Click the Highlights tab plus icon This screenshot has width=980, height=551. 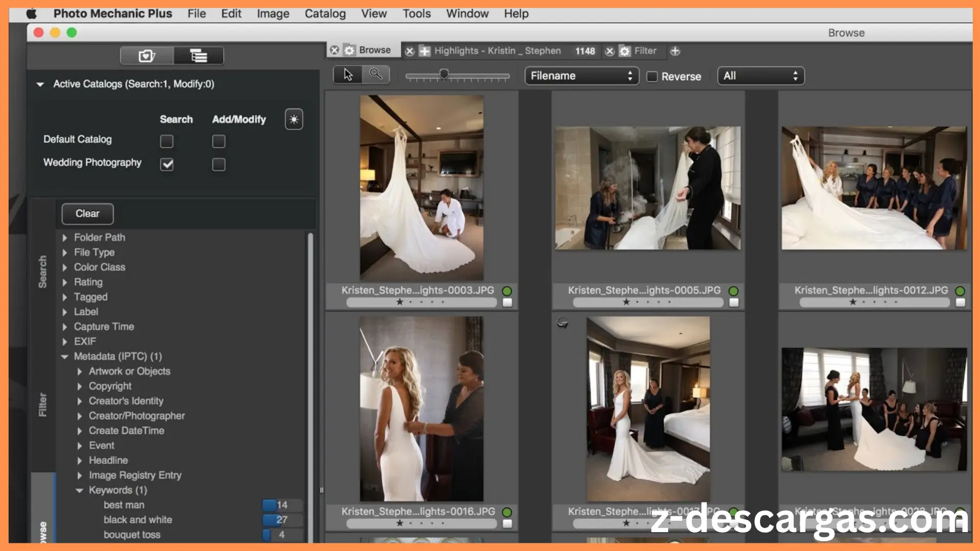[424, 51]
